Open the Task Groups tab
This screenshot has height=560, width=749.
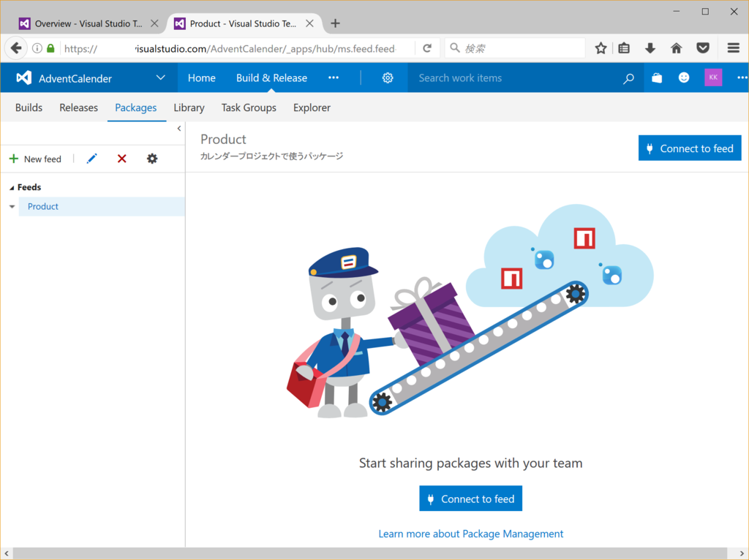point(249,107)
